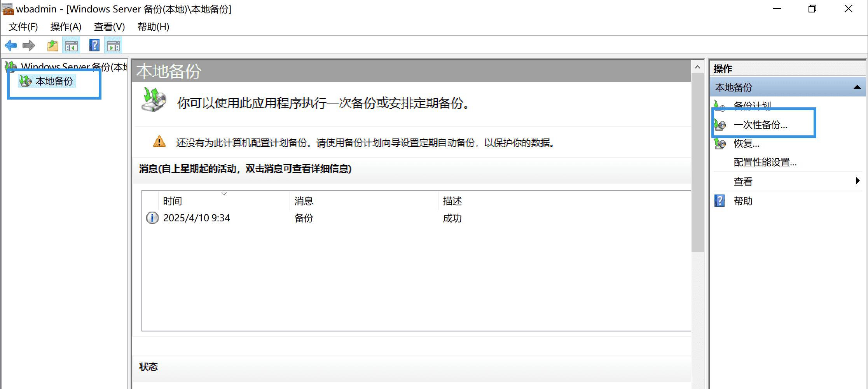This screenshot has width=868, height=389.
Task: Click the Back arrow toolbar icon
Action: (x=11, y=46)
